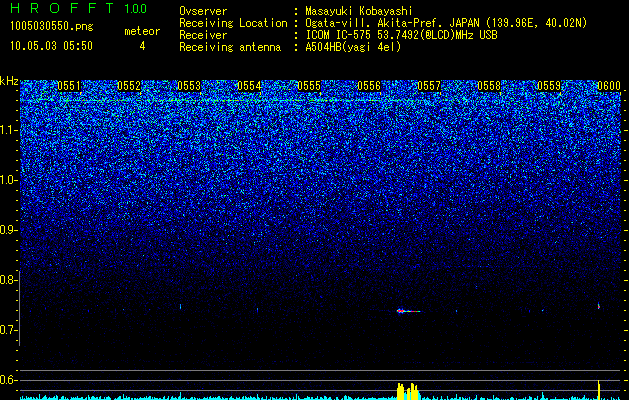Image resolution: width=629 pixels, height=400 pixels.
Task: Click the ICOM IC-575 53.7492 MHz receiver text
Action: pos(401,35)
